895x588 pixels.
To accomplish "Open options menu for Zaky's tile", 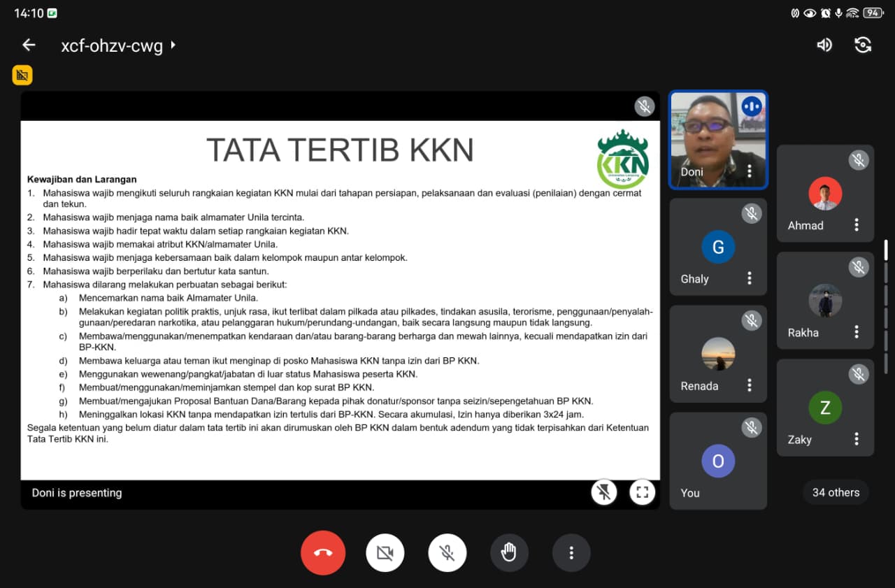I will tap(857, 439).
